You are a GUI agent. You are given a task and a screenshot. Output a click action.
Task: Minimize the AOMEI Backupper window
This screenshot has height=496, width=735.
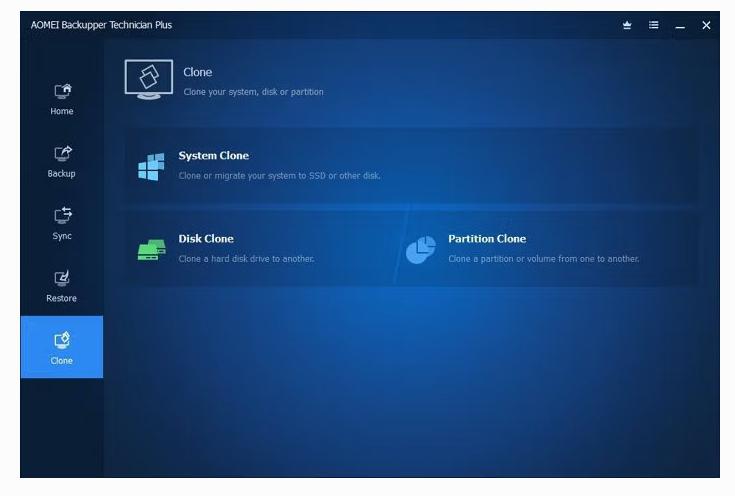(x=680, y=26)
